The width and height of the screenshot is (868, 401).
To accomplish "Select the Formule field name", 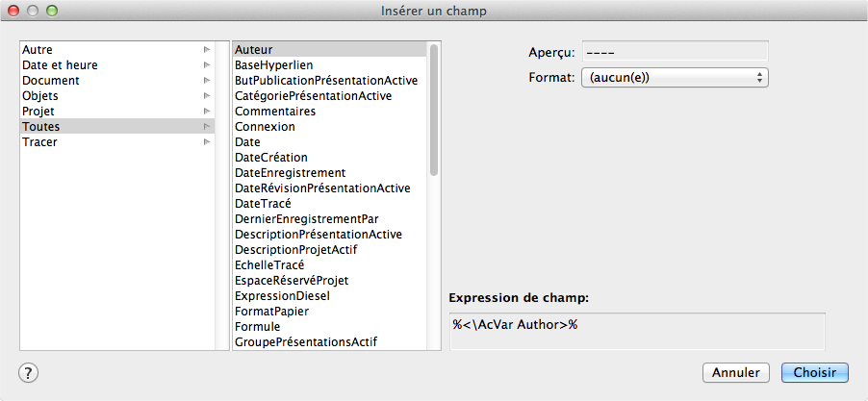I will [258, 326].
